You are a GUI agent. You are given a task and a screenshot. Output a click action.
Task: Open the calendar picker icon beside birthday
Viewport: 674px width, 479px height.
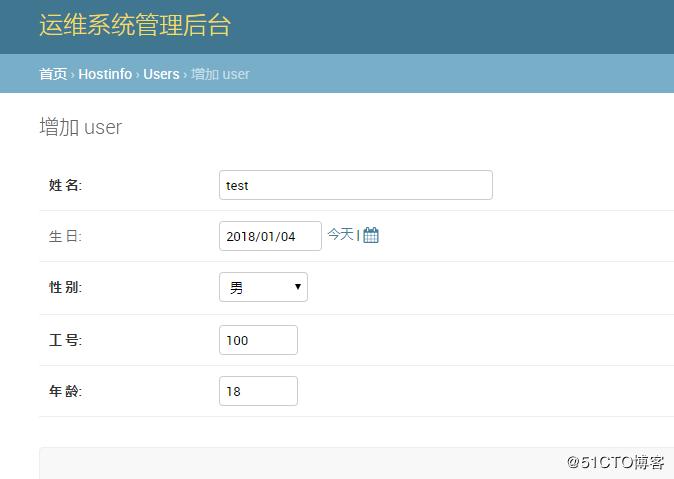click(371, 236)
